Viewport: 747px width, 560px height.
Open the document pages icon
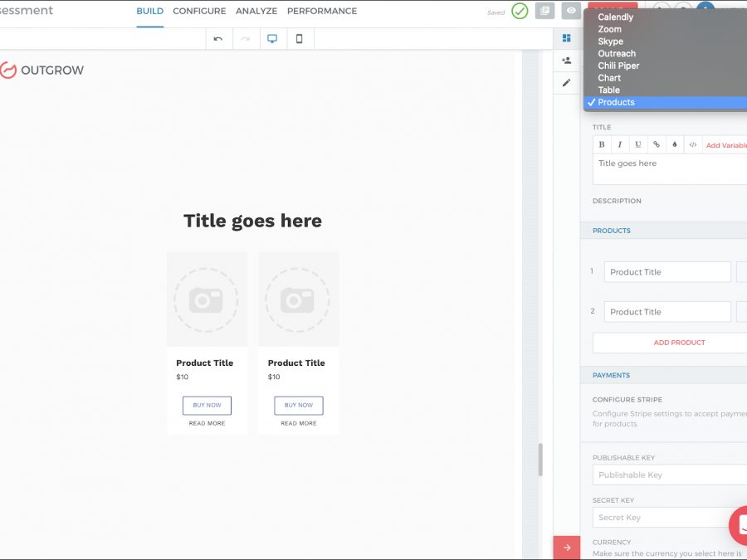[x=544, y=11]
